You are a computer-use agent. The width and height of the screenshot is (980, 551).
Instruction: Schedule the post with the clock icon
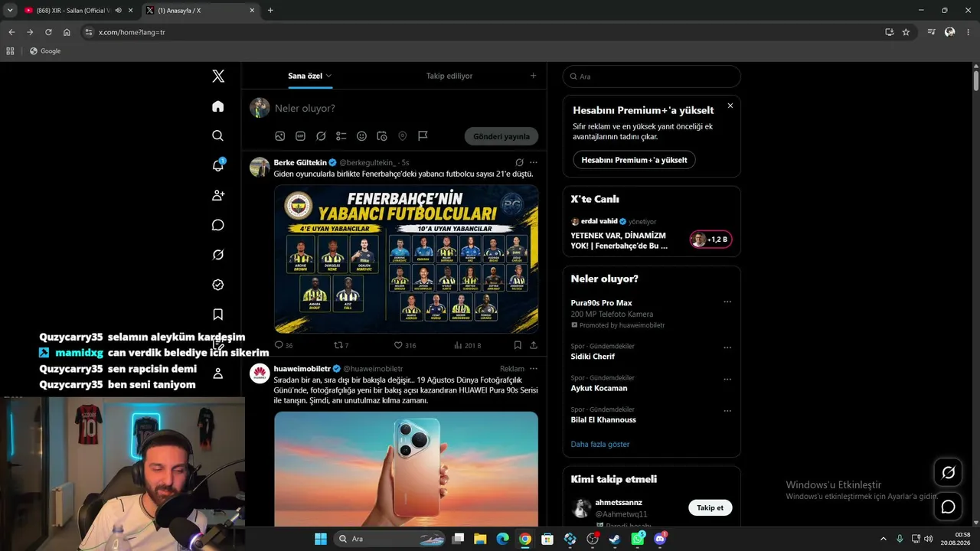pos(382,136)
